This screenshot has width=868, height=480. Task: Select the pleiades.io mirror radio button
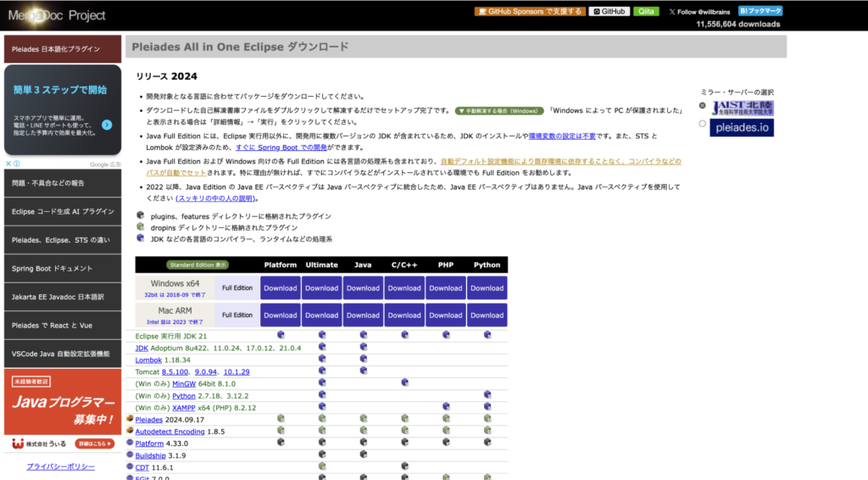[702, 124]
